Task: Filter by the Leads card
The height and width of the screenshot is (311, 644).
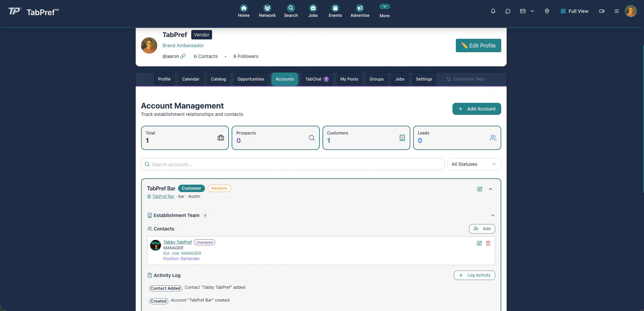Action: (x=457, y=138)
